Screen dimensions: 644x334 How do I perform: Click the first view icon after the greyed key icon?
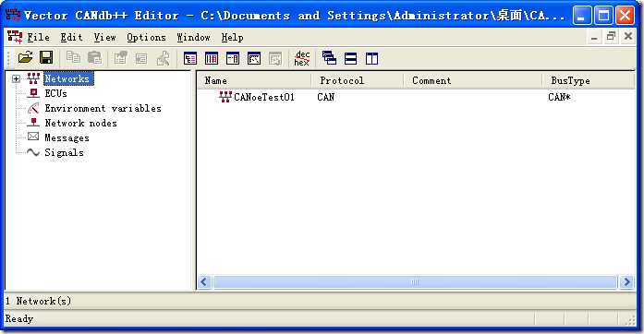click(190, 59)
